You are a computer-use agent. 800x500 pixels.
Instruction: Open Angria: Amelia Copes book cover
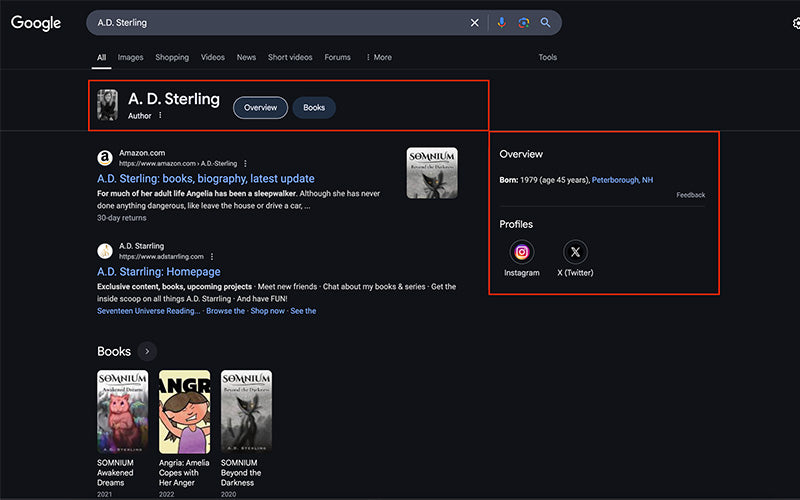(x=184, y=412)
